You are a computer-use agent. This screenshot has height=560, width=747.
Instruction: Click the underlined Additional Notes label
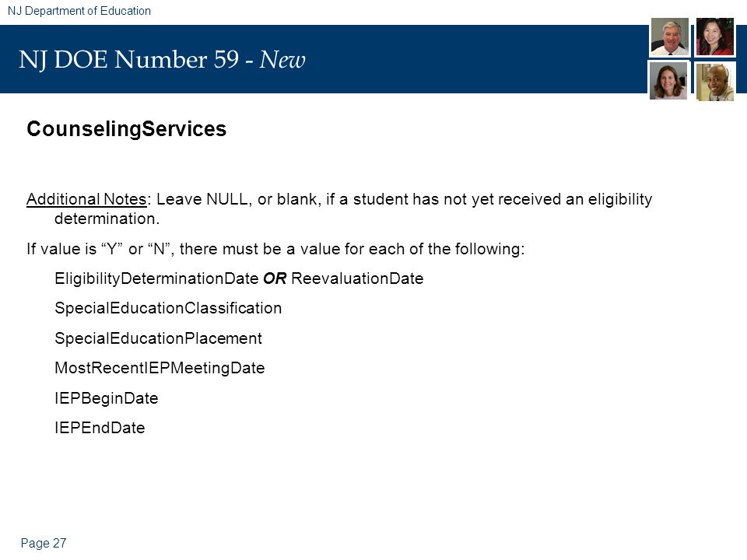coord(86,199)
